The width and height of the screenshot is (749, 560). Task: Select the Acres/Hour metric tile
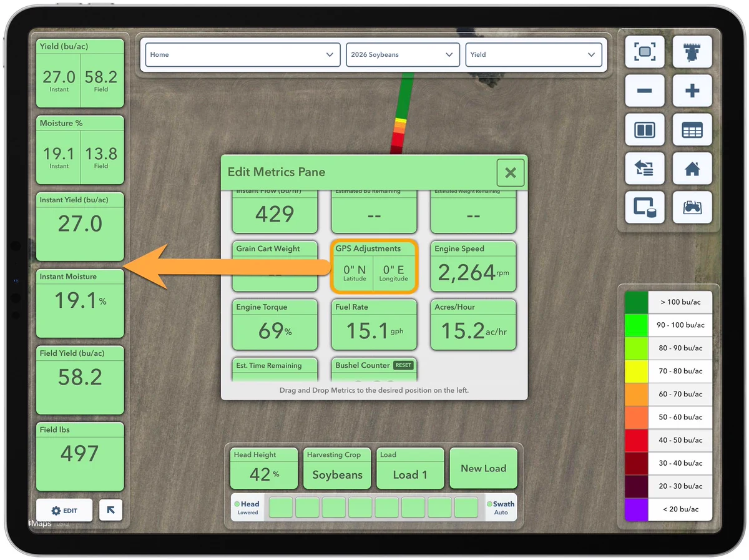[x=473, y=325]
